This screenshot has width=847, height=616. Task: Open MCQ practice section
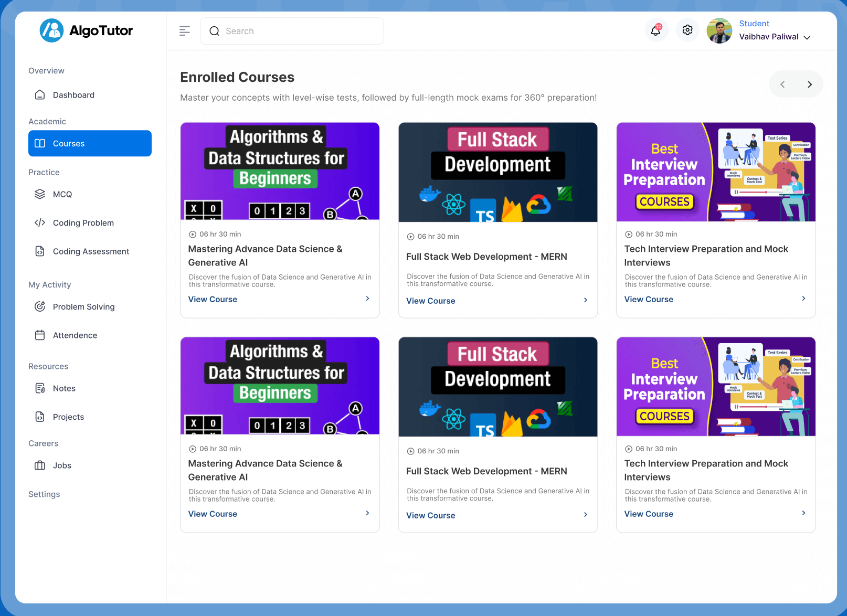(x=62, y=194)
